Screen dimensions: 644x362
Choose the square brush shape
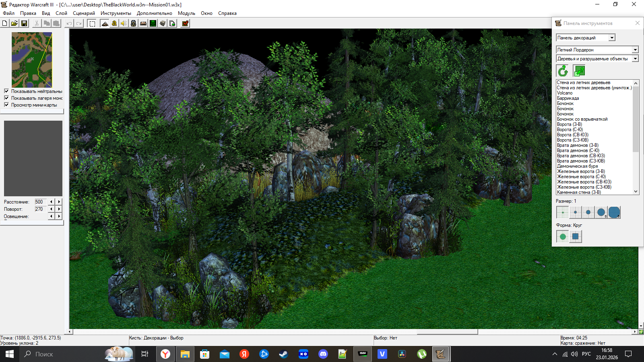576,237
